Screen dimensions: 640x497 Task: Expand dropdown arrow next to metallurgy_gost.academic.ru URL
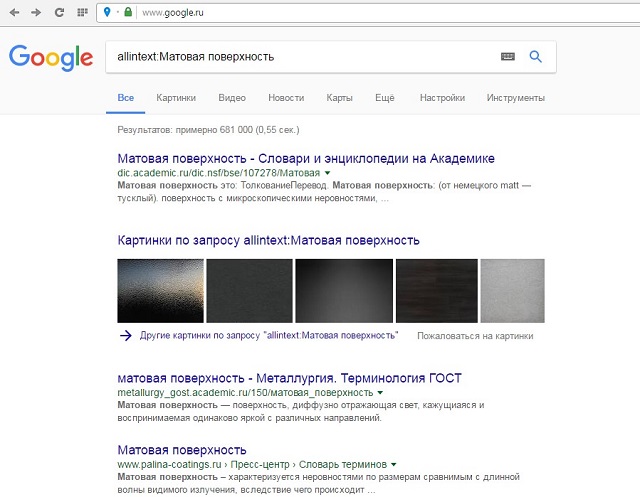[380, 393]
